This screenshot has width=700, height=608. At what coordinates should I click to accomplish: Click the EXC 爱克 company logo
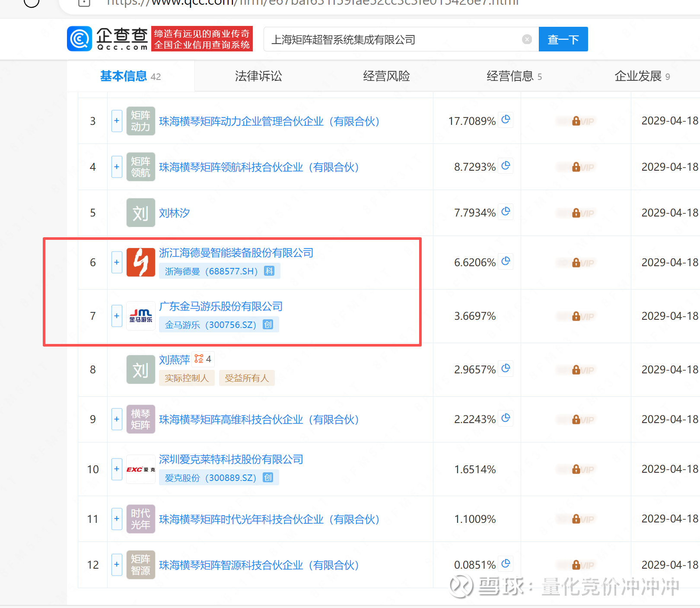click(x=141, y=469)
